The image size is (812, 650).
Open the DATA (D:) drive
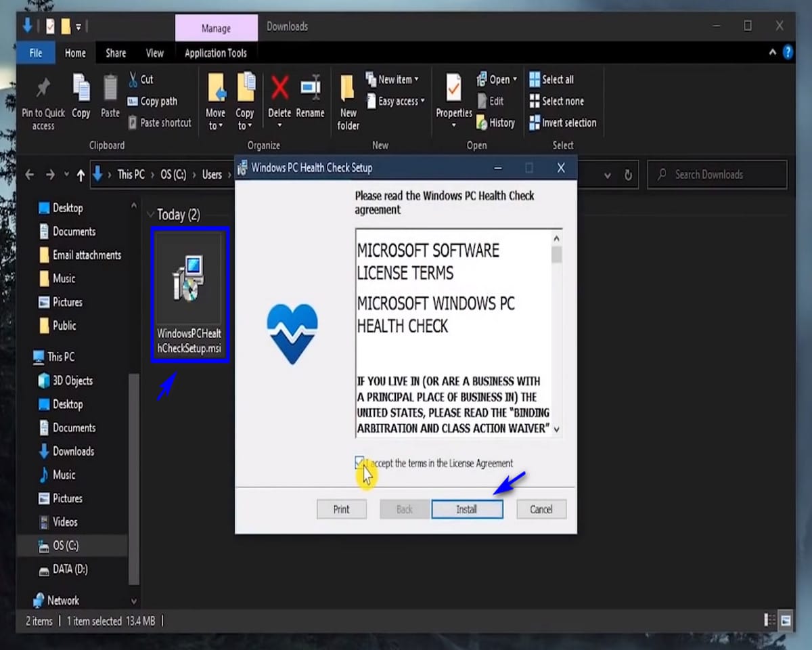pyautogui.click(x=62, y=569)
